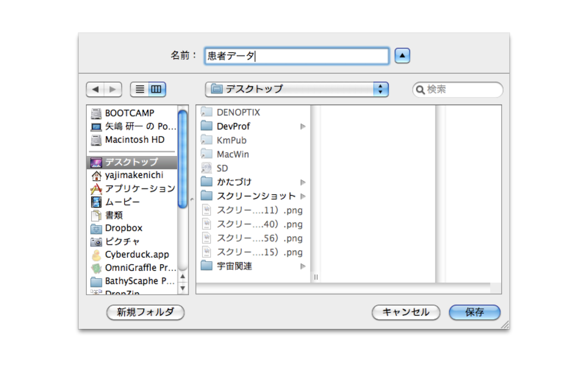Click the アプリケーション applications icon
The image size is (588, 368).
(96, 189)
